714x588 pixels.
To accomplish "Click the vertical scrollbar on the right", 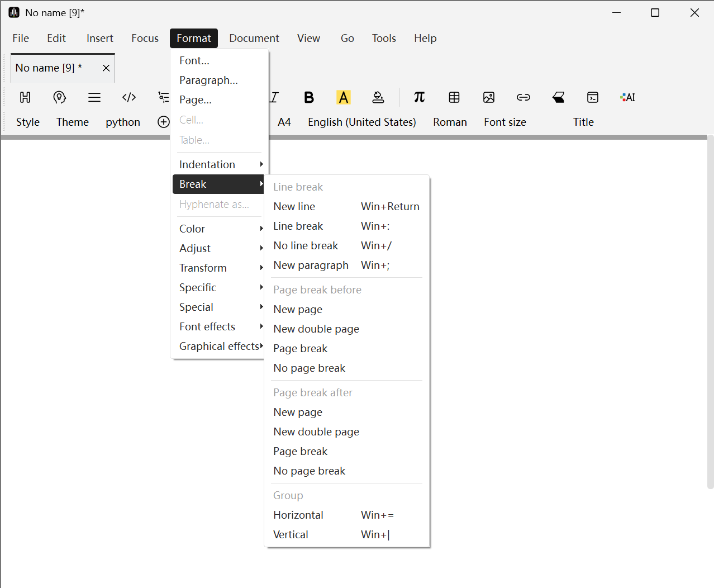I will [x=710, y=313].
